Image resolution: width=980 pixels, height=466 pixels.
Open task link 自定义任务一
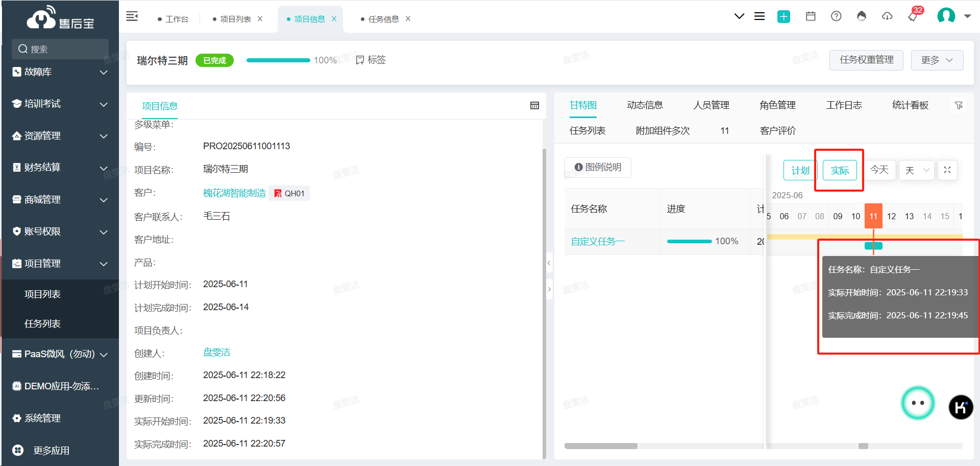(598, 241)
